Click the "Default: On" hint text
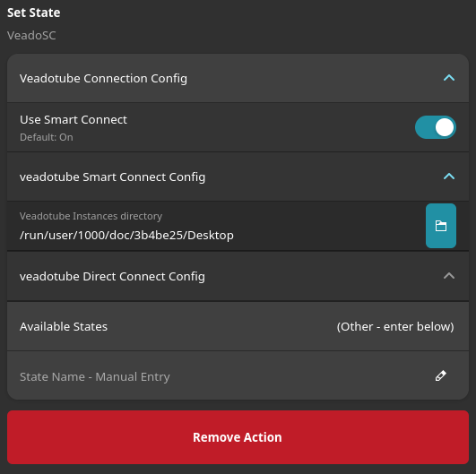476x474 pixels. click(x=46, y=137)
